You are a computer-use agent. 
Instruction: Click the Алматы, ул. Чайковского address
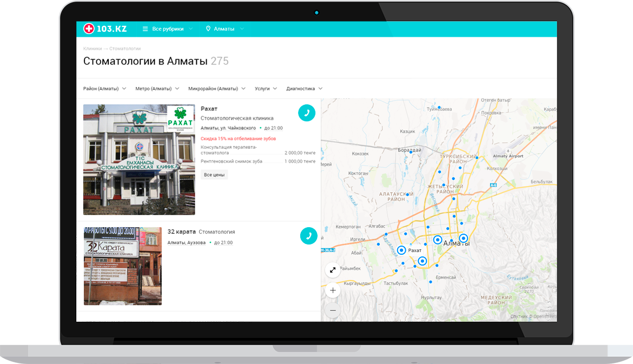click(228, 128)
